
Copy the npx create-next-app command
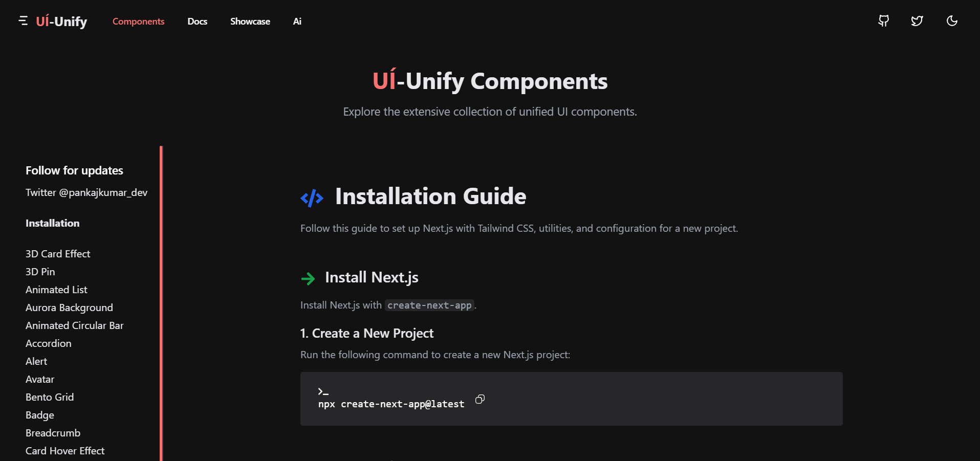click(480, 399)
